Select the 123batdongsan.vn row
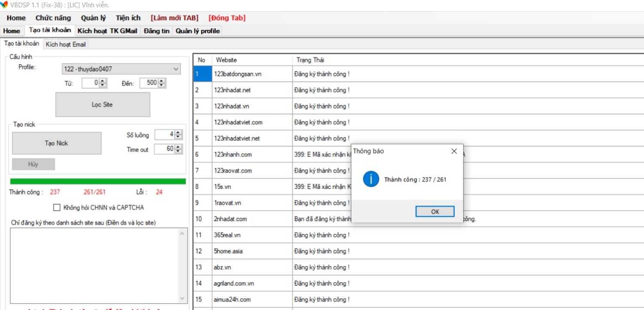644x310 pixels. pos(237,74)
